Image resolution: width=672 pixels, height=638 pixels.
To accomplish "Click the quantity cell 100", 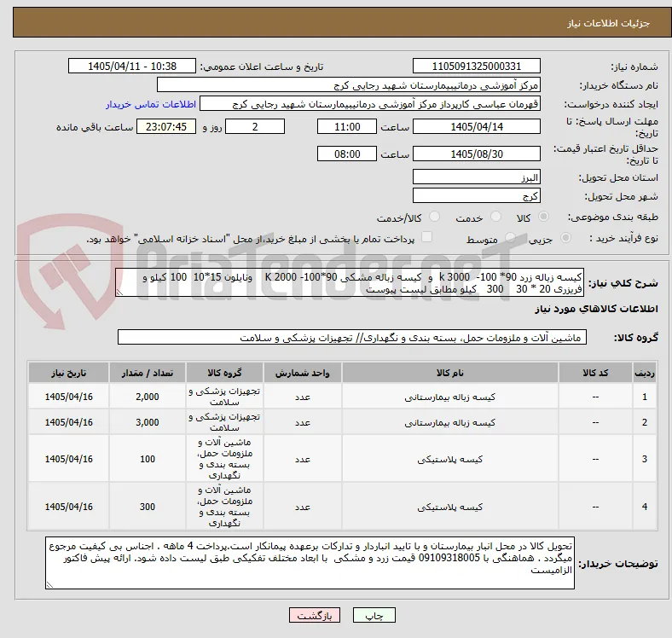I will [x=148, y=459].
